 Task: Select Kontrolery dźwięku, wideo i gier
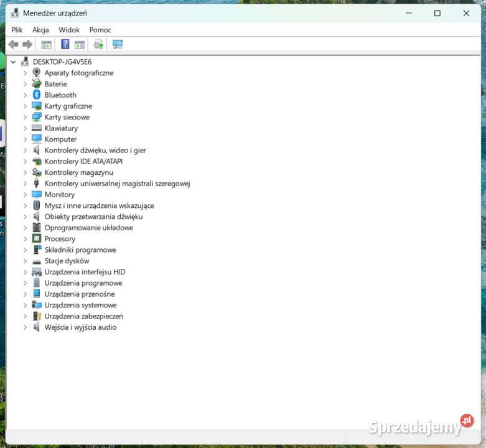tap(95, 150)
